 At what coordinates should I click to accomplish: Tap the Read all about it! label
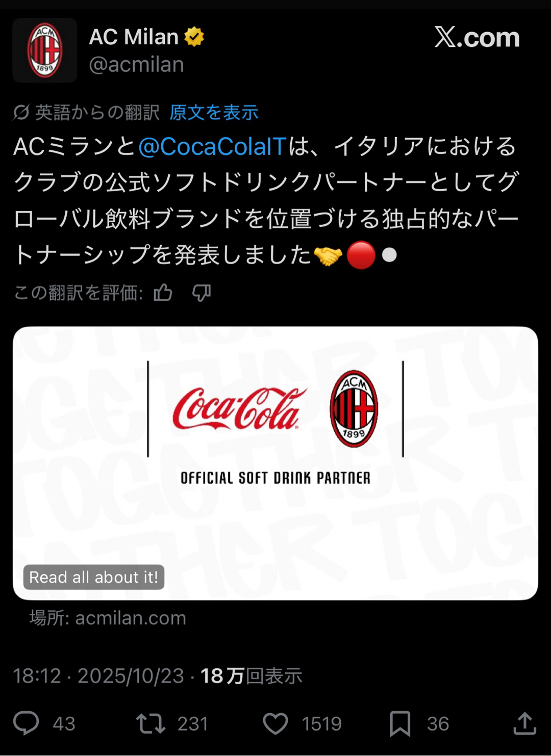94,577
